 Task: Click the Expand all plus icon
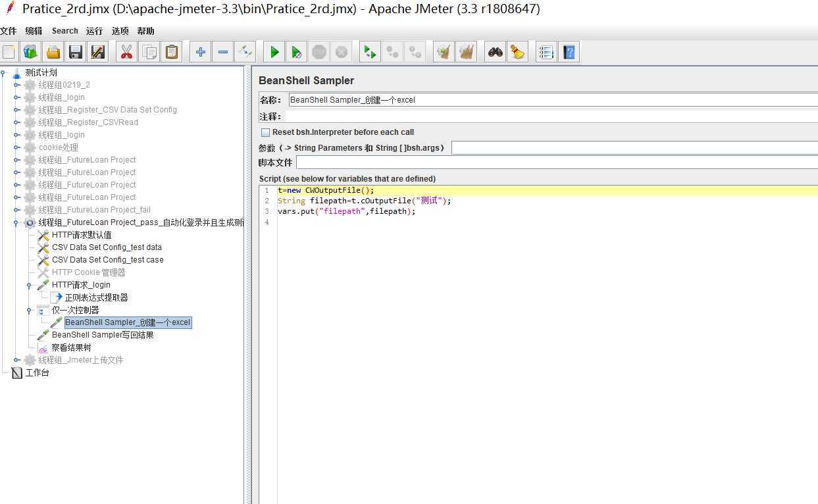pos(201,52)
